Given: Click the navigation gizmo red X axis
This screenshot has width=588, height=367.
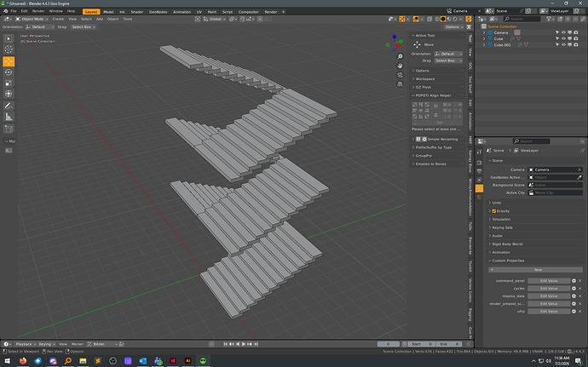Looking at the screenshot, I should [398, 47].
